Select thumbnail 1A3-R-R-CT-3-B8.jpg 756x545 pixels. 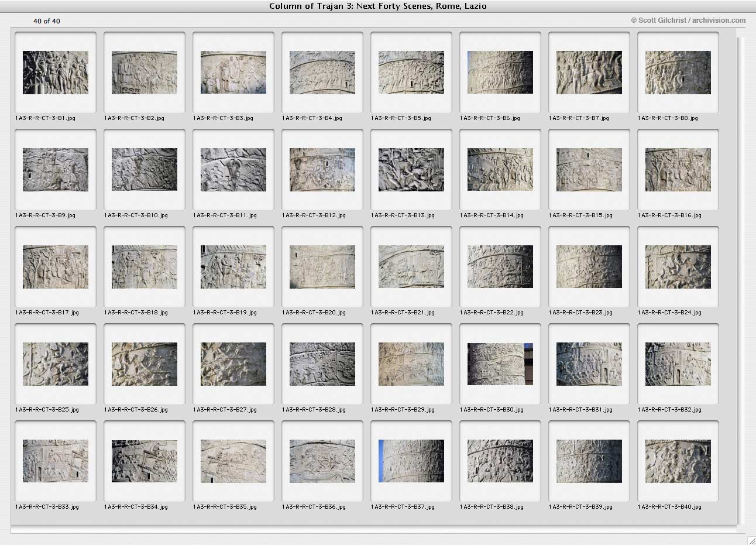point(678,73)
